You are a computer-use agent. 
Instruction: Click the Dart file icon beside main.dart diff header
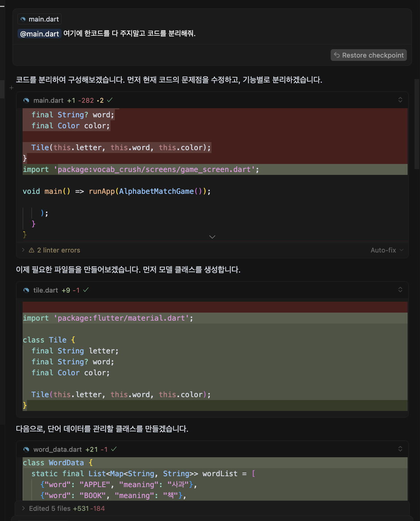pos(26,101)
